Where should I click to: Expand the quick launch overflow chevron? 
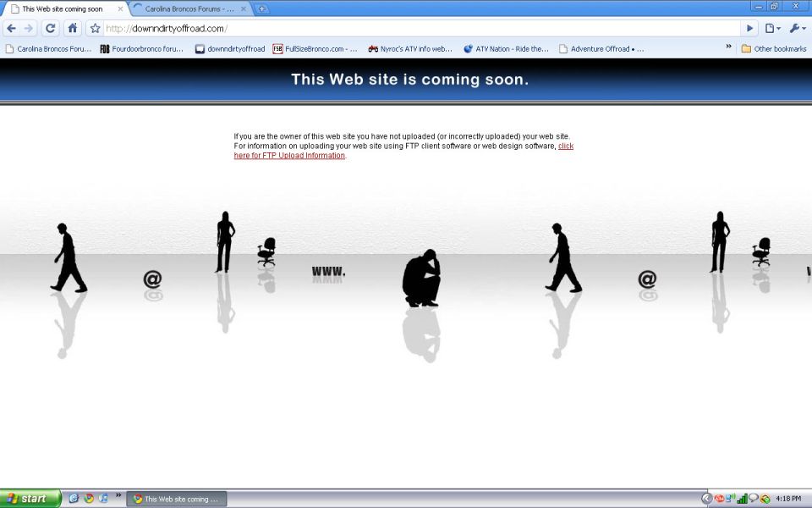coord(118,495)
